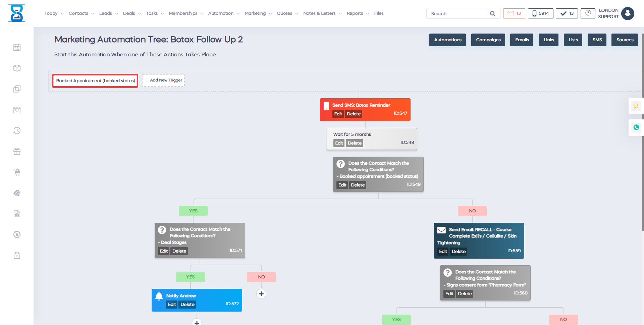
Task: Delete the Send SMS Botox Reminder step
Action: tap(354, 114)
